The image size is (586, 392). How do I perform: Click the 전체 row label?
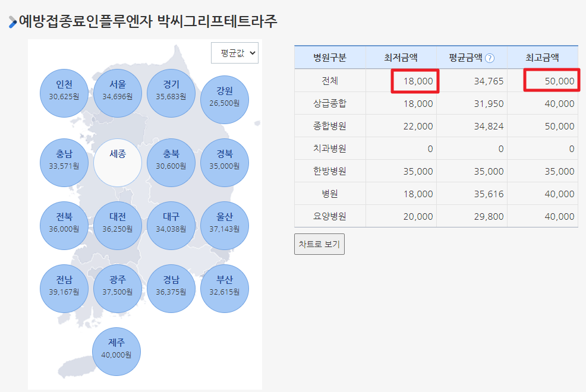[330, 81]
